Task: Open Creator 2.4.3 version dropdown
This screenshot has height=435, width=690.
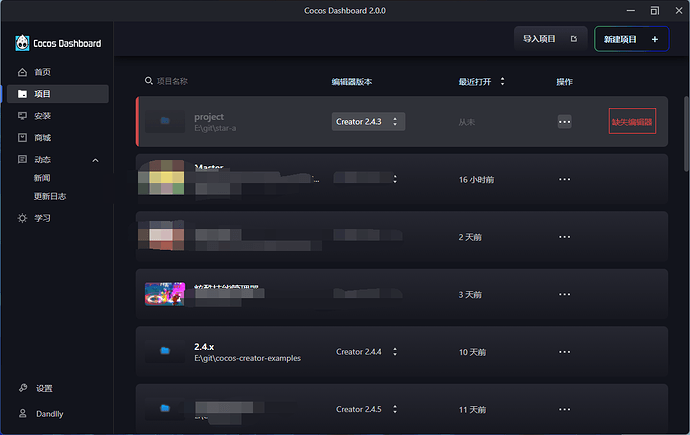Action: (368, 122)
